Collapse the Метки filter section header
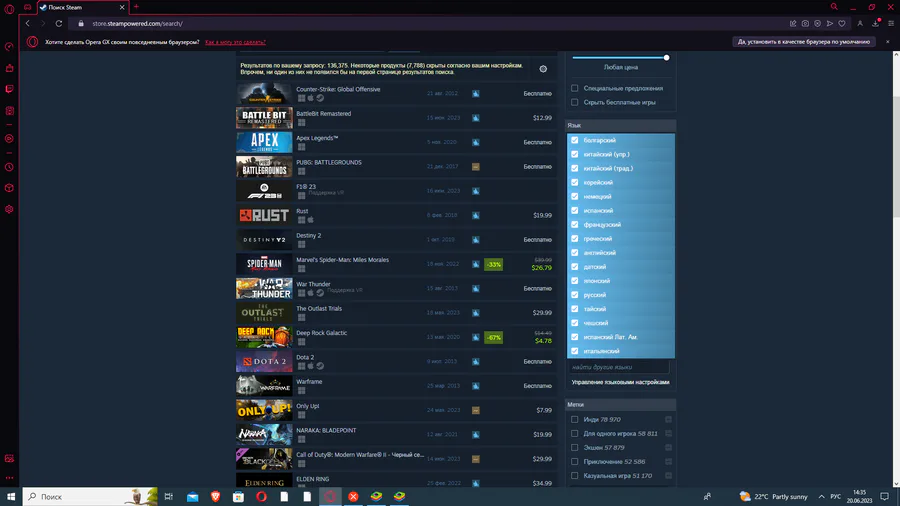Viewport: 900px width, 506px height. 620,404
